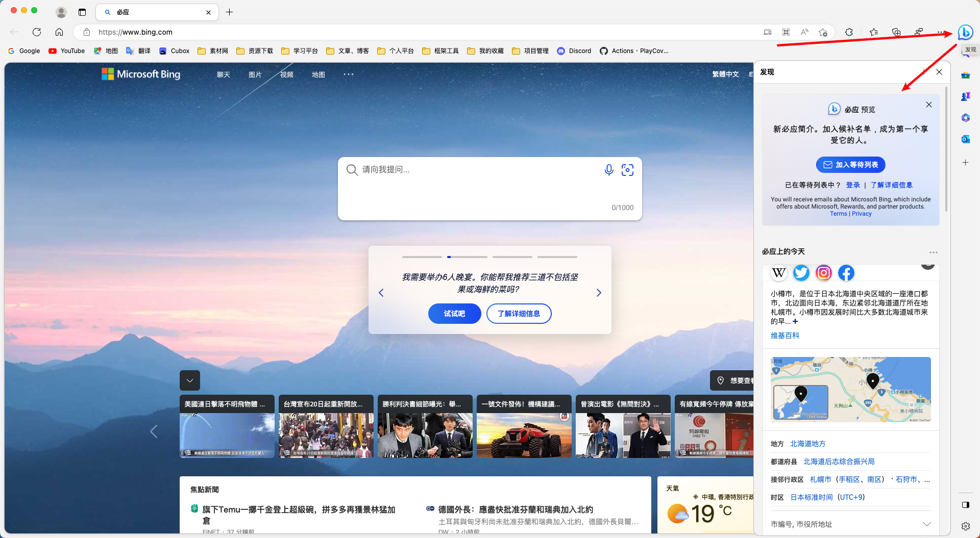980x538 pixels.
Task: Expand the 市编号, 市役所地址 row
Action: pos(851,524)
